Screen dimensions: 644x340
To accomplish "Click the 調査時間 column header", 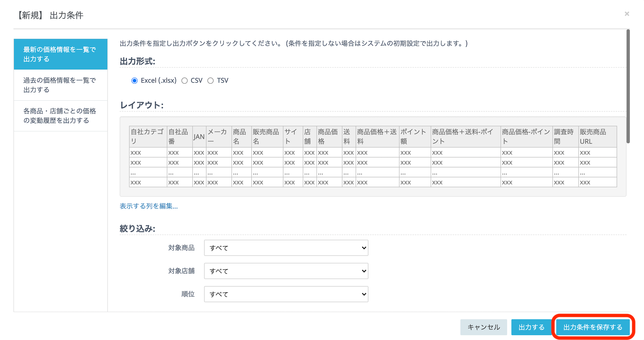I will click(565, 136).
